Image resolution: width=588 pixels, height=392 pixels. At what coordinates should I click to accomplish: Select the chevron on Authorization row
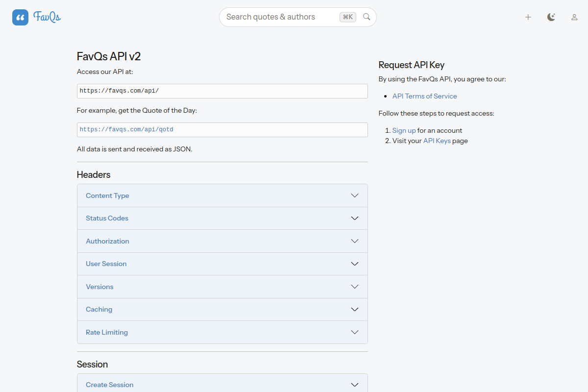pos(355,241)
